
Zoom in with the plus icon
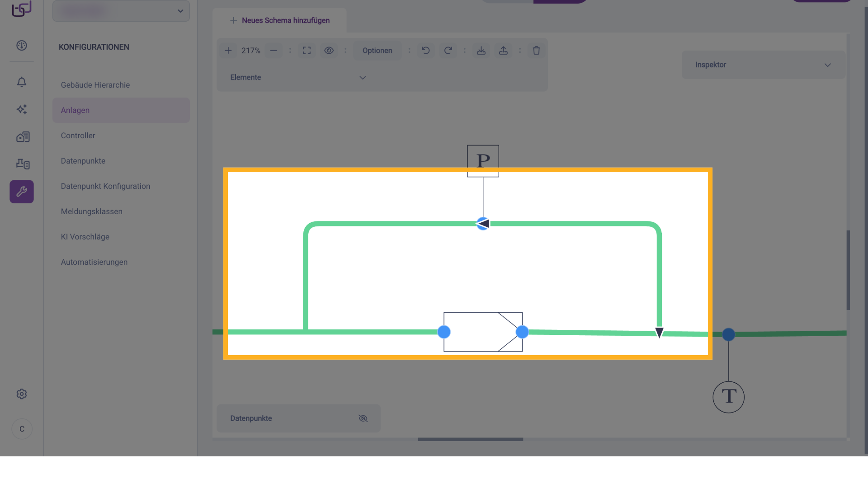[228, 51]
